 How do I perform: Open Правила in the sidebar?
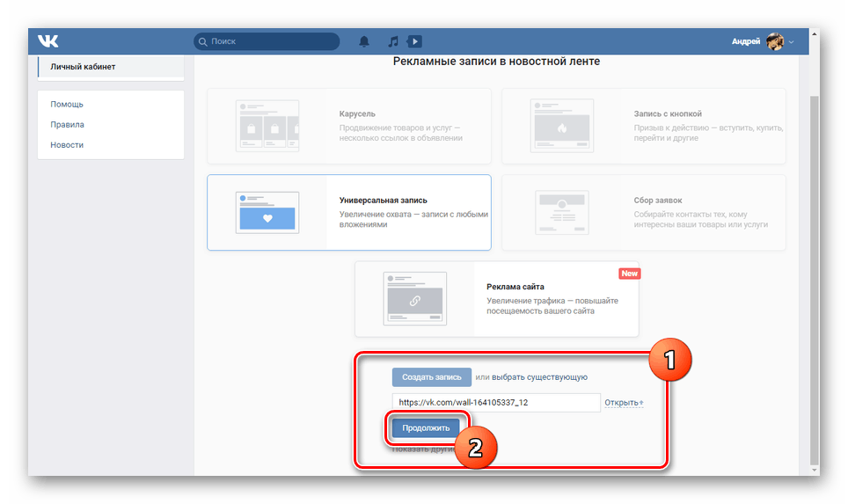67,125
